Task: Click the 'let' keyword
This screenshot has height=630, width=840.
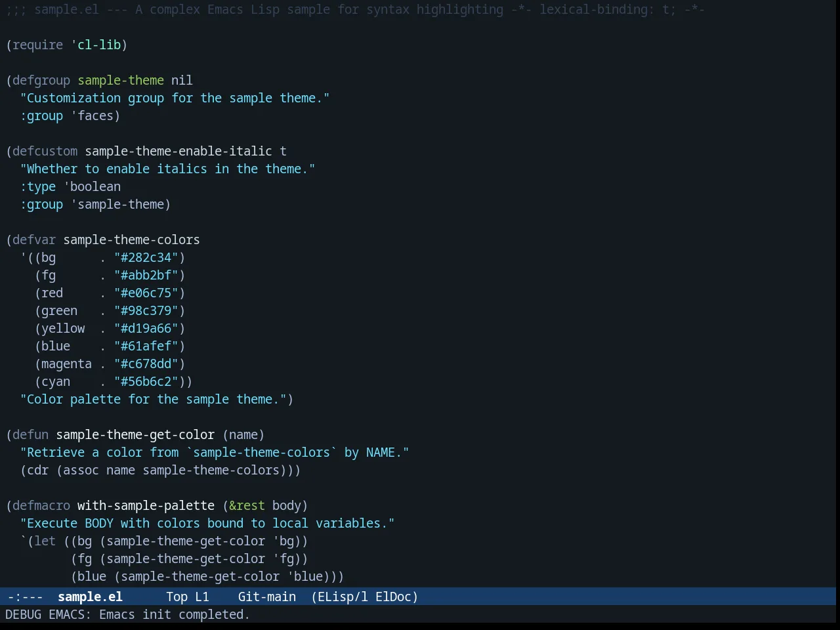Action: tap(45, 541)
